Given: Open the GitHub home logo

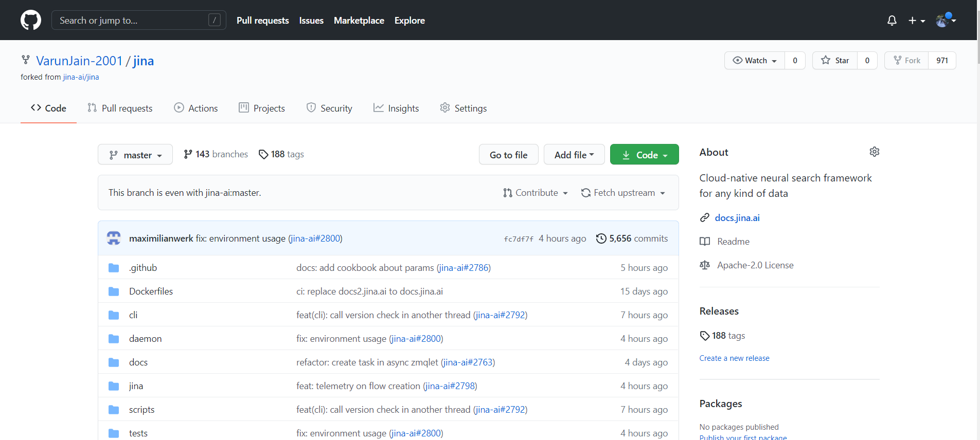Looking at the screenshot, I should click(x=31, y=20).
